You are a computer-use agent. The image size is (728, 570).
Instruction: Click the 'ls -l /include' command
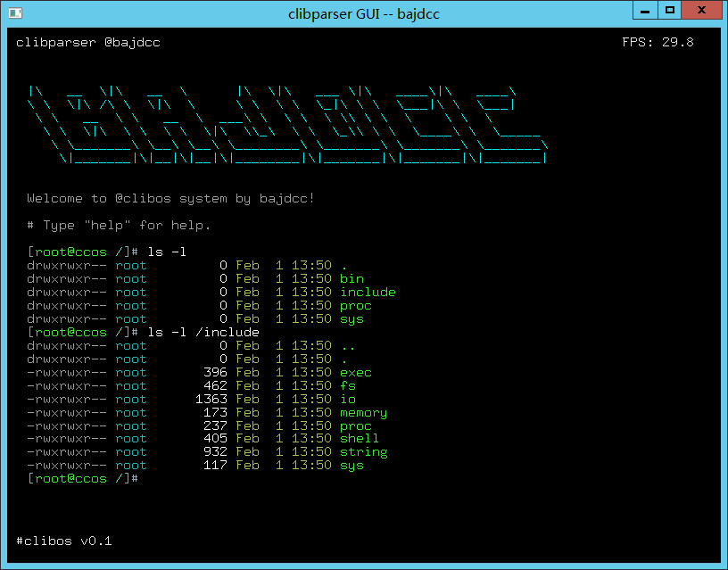203,333
